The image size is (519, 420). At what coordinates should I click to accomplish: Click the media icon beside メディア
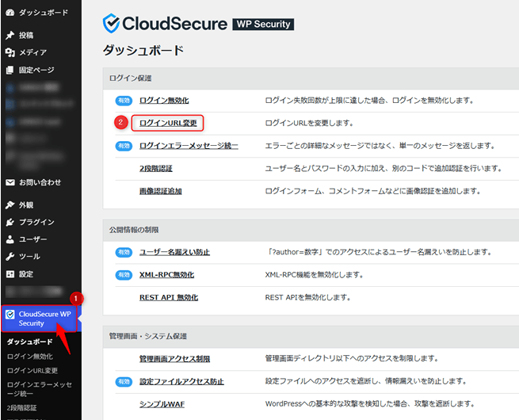[10, 52]
